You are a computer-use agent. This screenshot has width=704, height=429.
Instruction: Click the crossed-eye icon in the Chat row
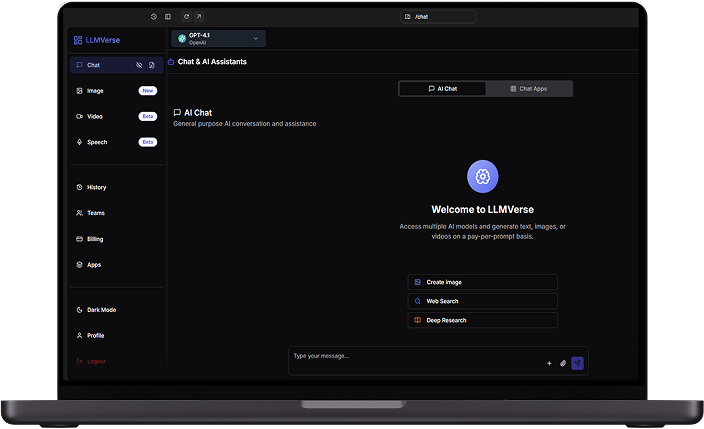pyautogui.click(x=139, y=65)
